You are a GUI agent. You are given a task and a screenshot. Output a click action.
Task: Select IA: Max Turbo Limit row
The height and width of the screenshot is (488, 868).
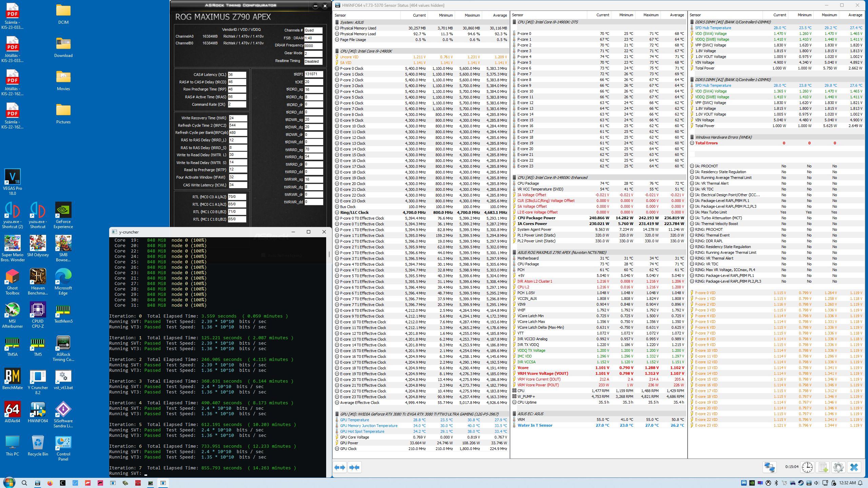(x=776, y=212)
